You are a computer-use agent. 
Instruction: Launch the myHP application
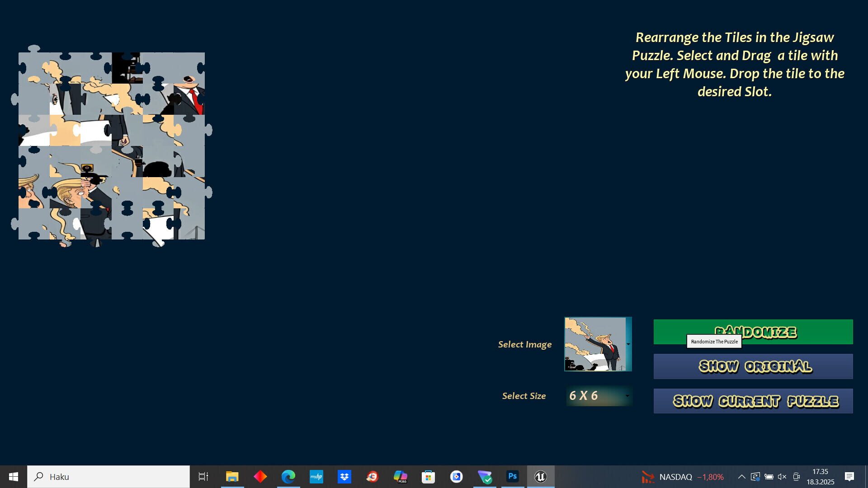pos(316,476)
